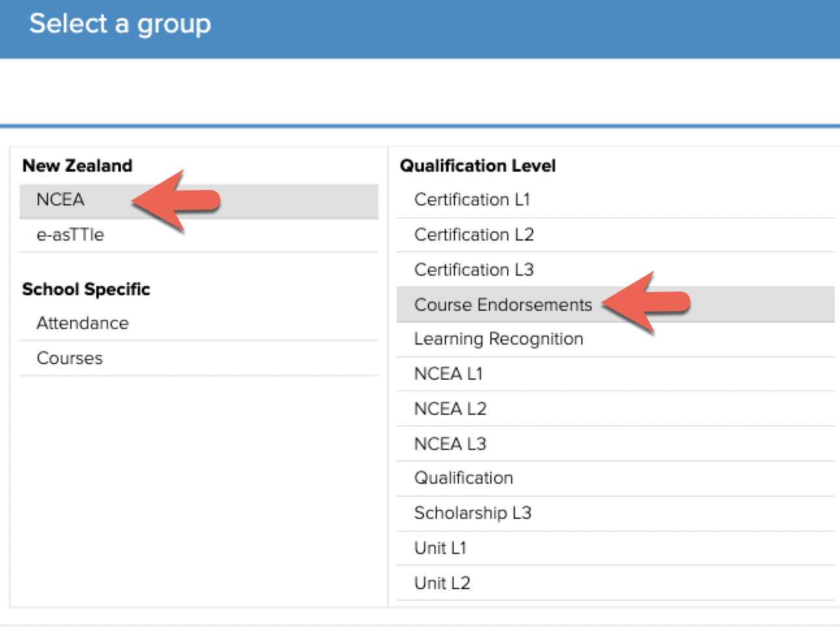Open Attendance under School Specific
The image size is (840, 632).
coord(83,323)
